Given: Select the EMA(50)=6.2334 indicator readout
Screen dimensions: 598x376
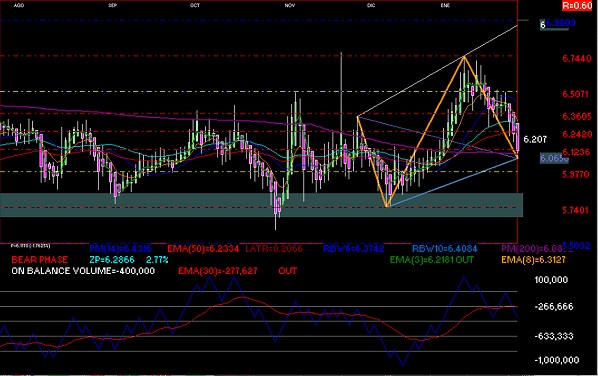Looking at the screenshot, I should pyautogui.click(x=203, y=249).
